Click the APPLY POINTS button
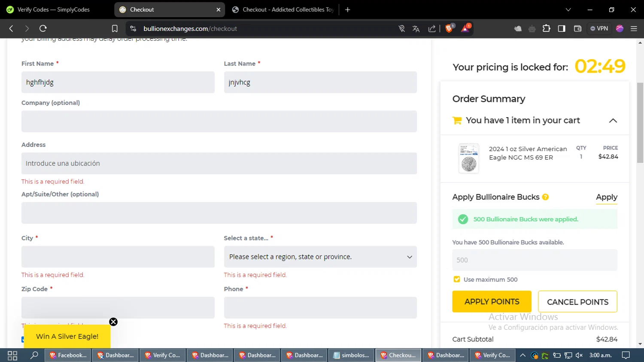The width and height of the screenshot is (644, 362). 492,301
